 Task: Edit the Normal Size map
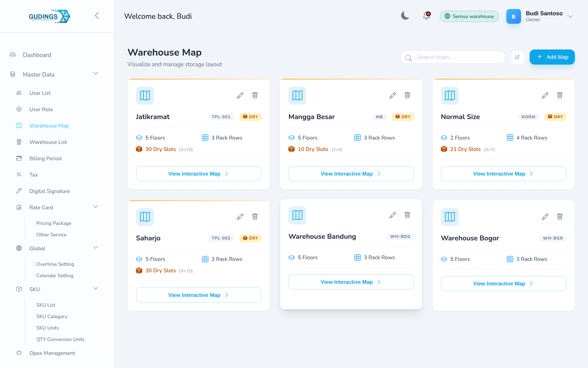(545, 95)
